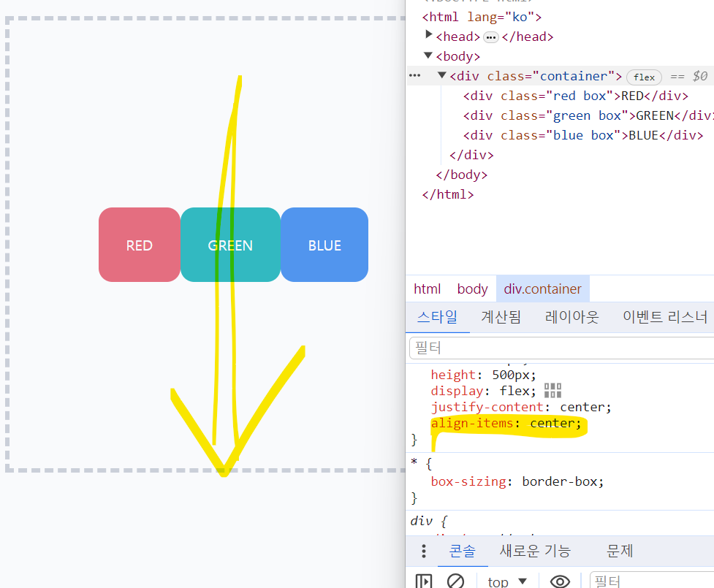Screen dimensions: 714x588
Task: Open the 콘솔 drawer tab
Action: click(x=463, y=551)
